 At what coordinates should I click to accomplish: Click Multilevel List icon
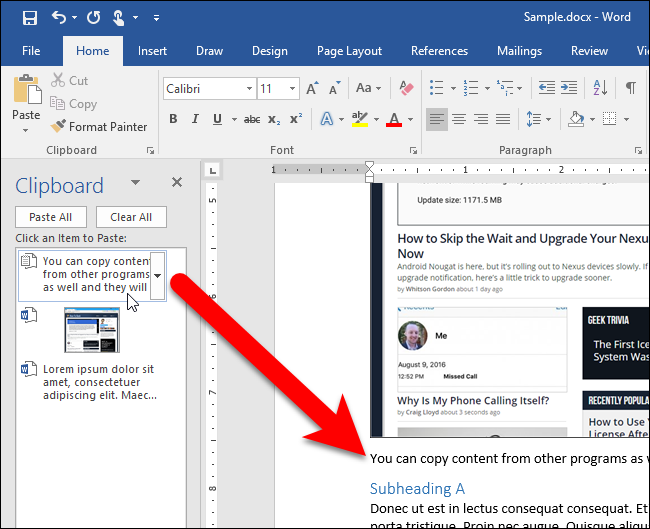[x=505, y=88]
